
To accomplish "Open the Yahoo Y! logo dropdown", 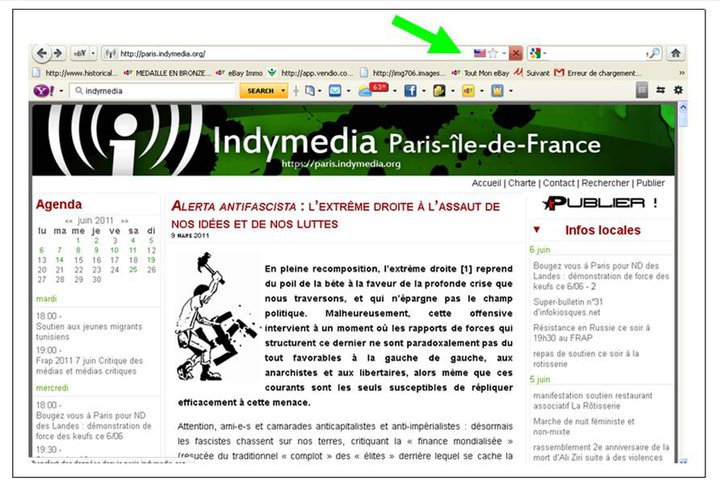I will pos(46,90).
